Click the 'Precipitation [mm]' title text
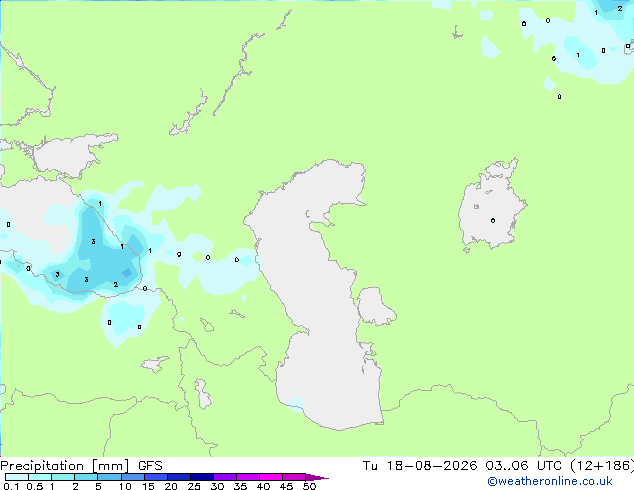The height and width of the screenshot is (490, 634). [x=65, y=466]
